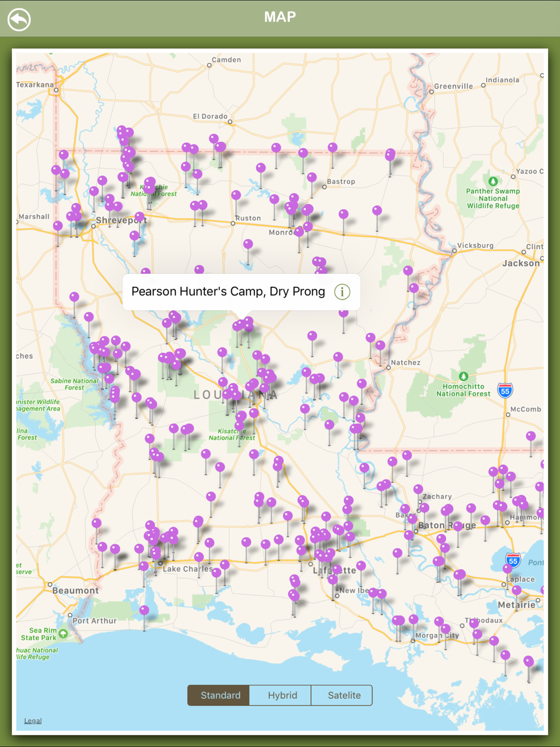The width and height of the screenshot is (560, 747).
Task: Tap the Port Arthur city label
Action: point(95,620)
